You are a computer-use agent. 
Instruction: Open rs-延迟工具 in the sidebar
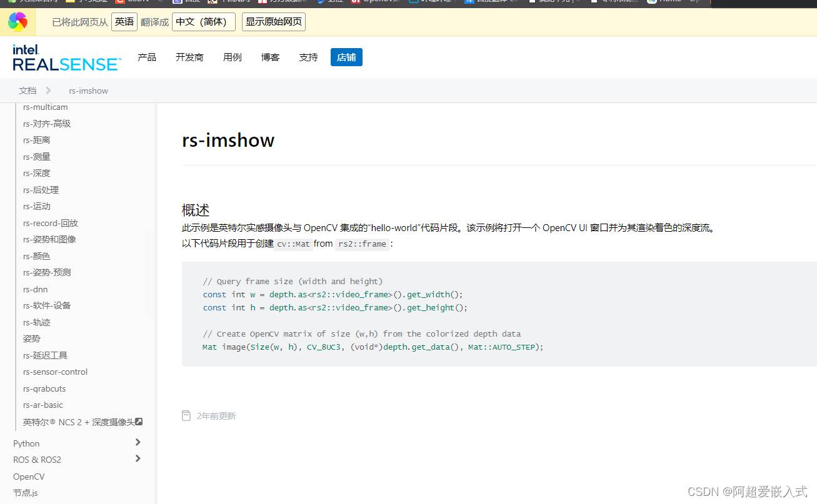pyautogui.click(x=45, y=355)
